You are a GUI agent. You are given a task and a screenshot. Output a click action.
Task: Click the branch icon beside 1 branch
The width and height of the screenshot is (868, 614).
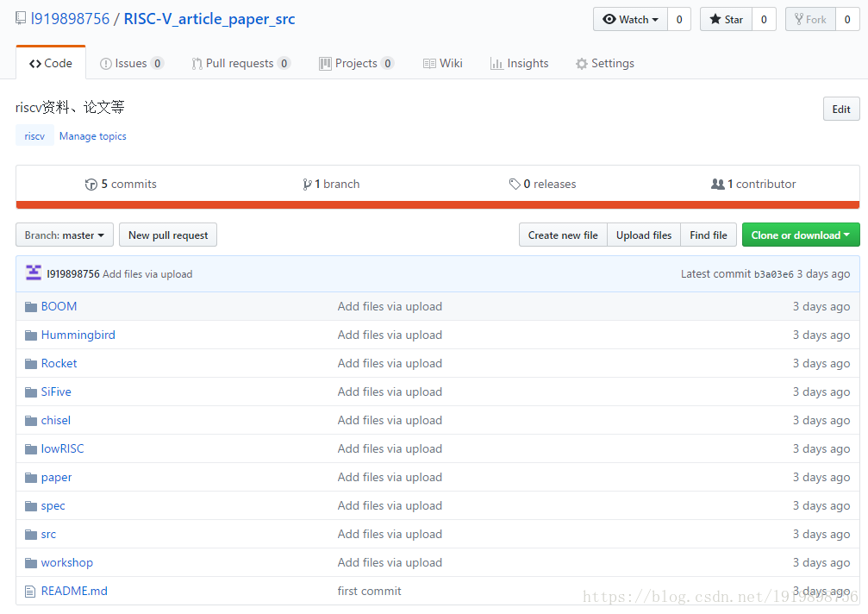point(307,185)
